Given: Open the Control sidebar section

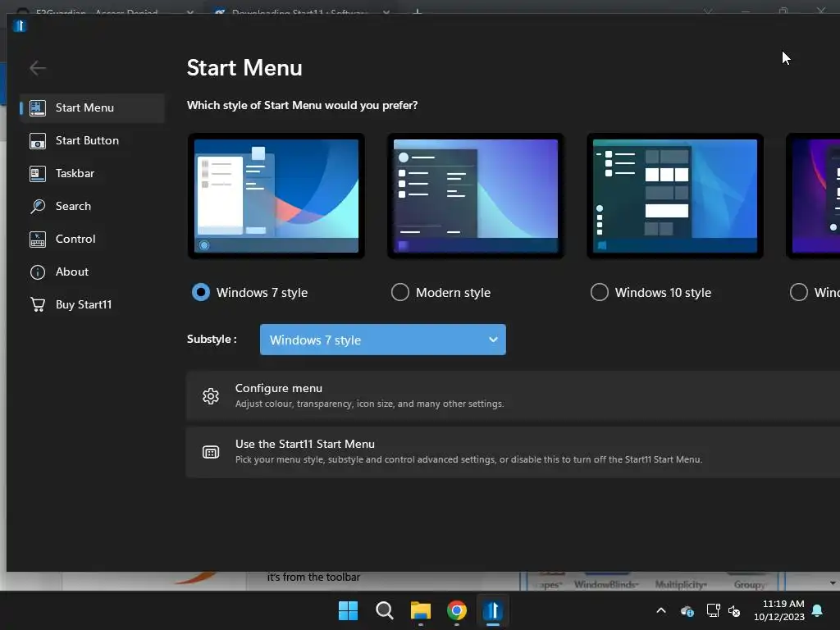Looking at the screenshot, I should (x=92, y=239).
